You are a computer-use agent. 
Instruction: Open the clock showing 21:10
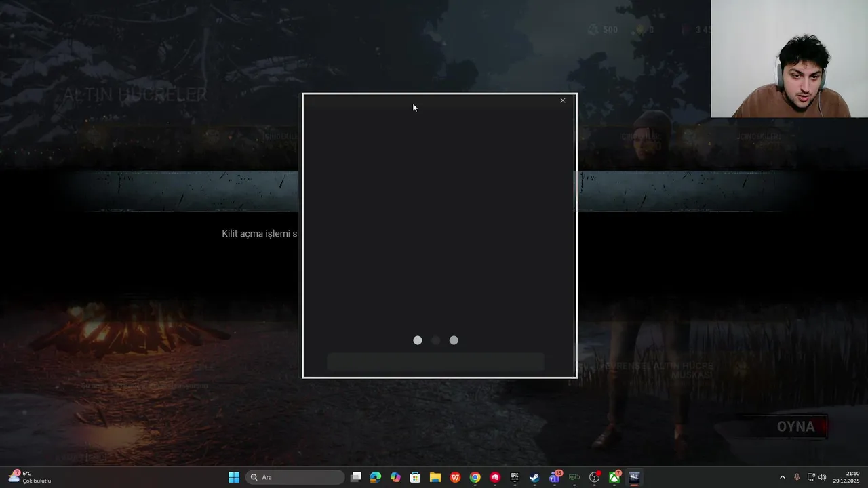point(848,477)
